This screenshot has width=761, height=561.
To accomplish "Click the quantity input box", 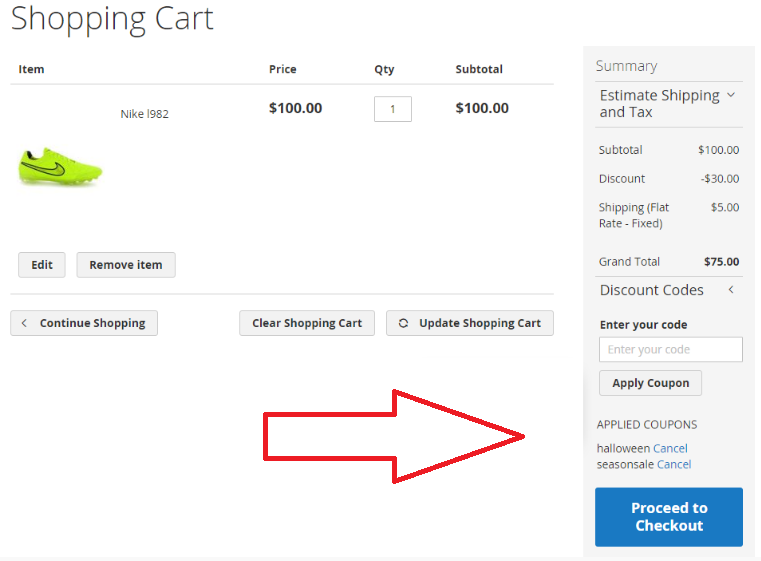I will tap(393, 109).
